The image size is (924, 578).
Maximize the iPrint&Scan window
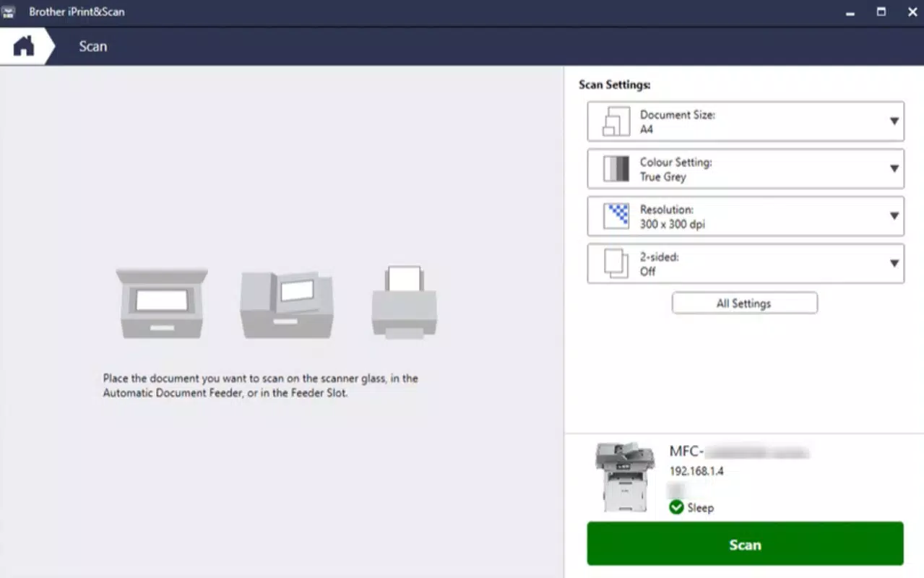pyautogui.click(x=881, y=12)
